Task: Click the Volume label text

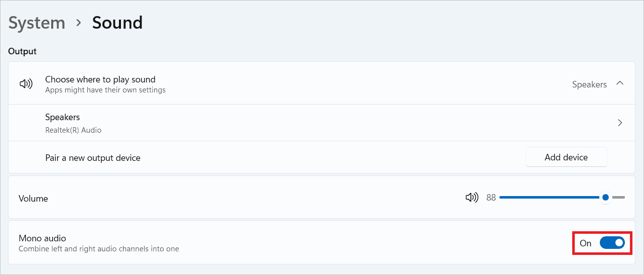Action: click(x=33, y=199)
